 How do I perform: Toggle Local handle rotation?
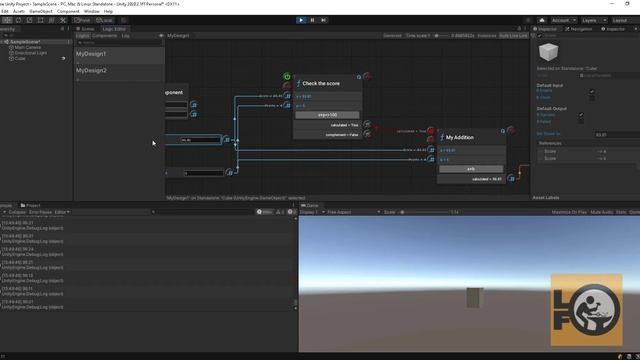104,20
